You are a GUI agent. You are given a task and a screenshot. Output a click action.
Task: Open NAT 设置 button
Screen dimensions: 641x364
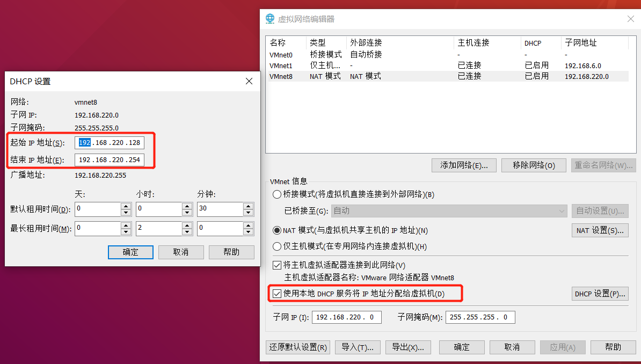coord(600,231)
